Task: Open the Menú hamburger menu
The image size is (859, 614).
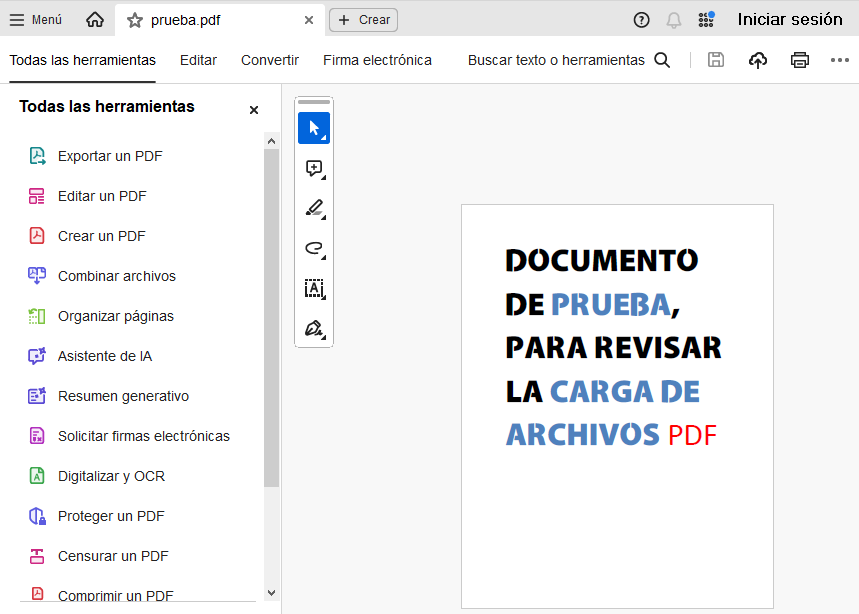Action: pos(36,20)
